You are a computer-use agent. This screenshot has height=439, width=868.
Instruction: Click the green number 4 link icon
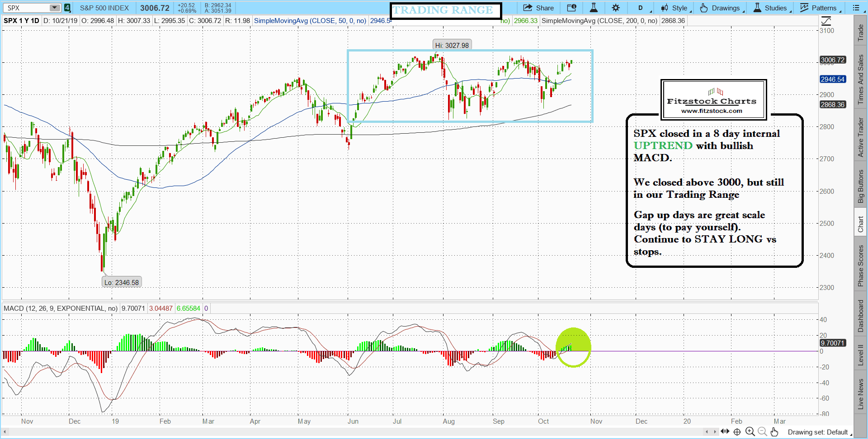click(67, 8)
